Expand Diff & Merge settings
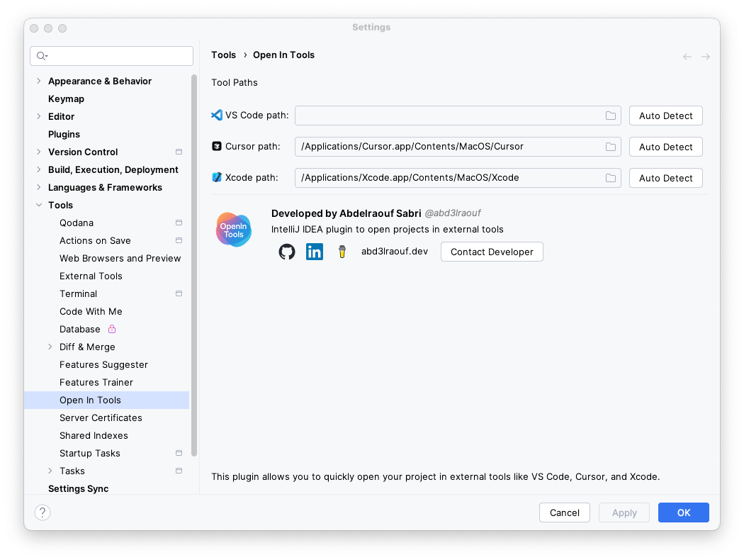744x560 pixels. 50,347
